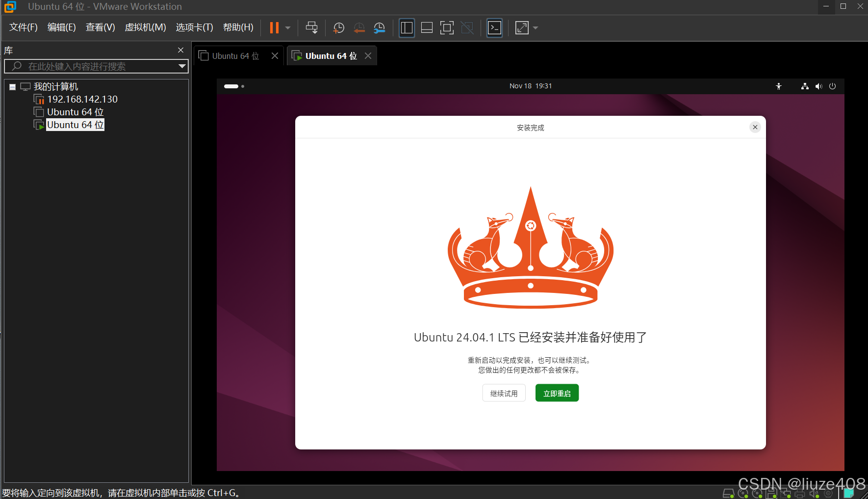Open the stretch display options dropdown arrow
Image resolution: width=868 pixels, height=499 pixels.
[x=536, y=28]
